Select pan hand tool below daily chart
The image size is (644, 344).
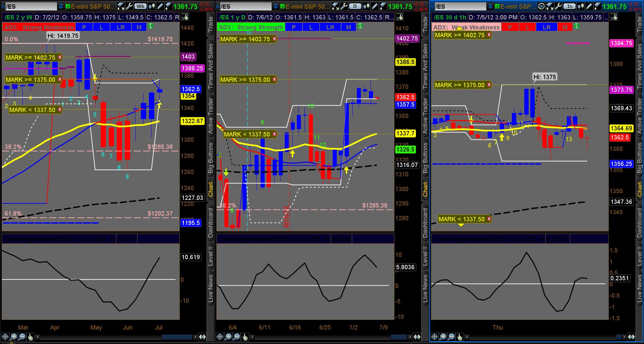tap(245, 337)
